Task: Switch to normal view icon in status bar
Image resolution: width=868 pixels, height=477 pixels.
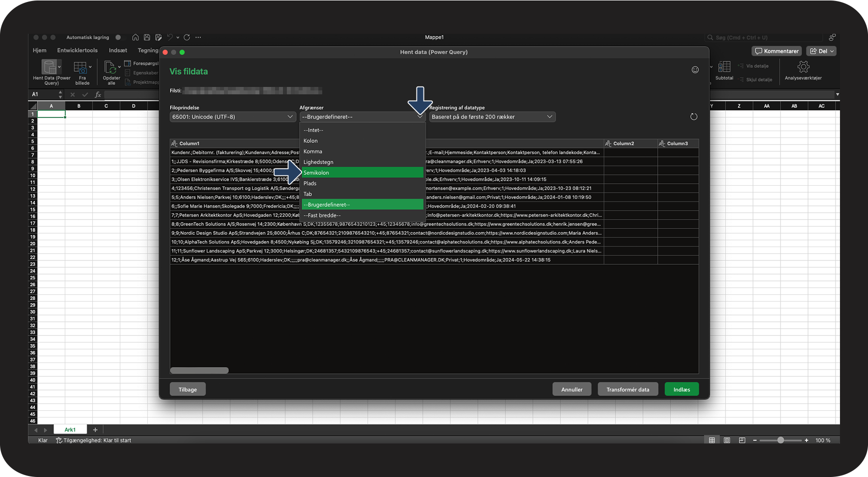Action: tap(712, 440)
